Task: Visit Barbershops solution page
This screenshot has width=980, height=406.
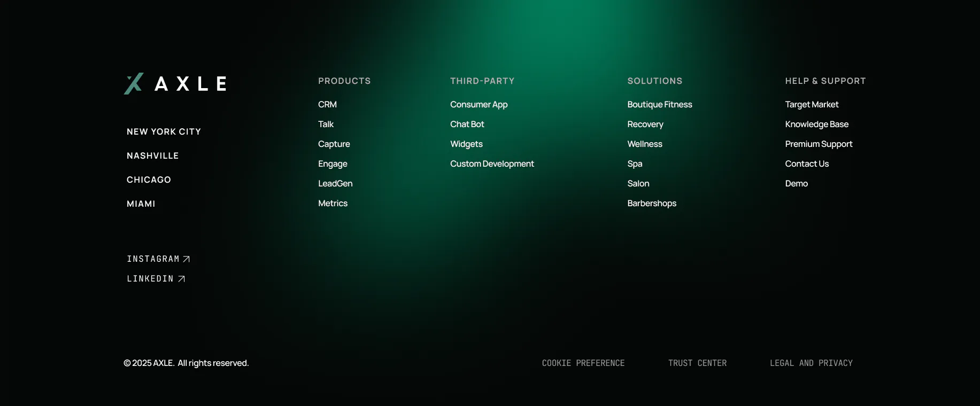Action: pyautogui.click(x=652, y=203)
